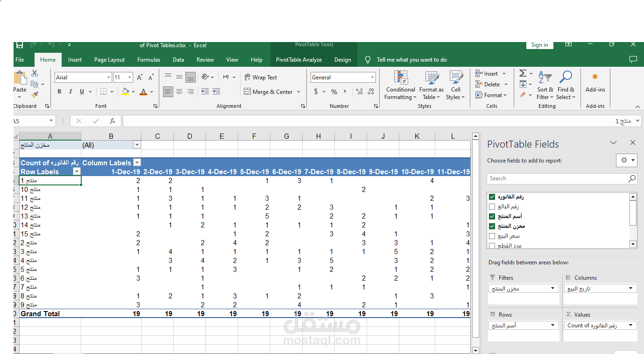Image resolution: width=644 pixels, height=354 pixels.
Task: Toggle Bold formatting in Font group
Action: coord(59,92)
